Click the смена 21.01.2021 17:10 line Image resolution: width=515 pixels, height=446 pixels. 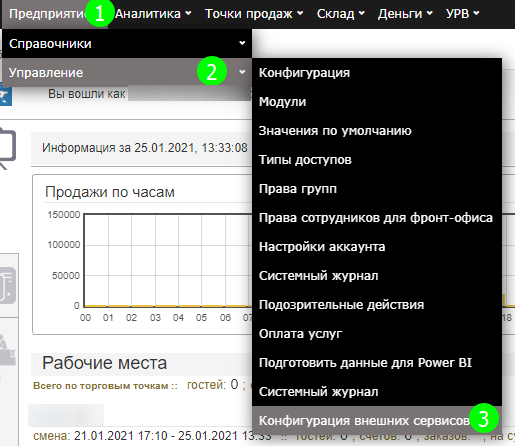[x=152, y=436]
